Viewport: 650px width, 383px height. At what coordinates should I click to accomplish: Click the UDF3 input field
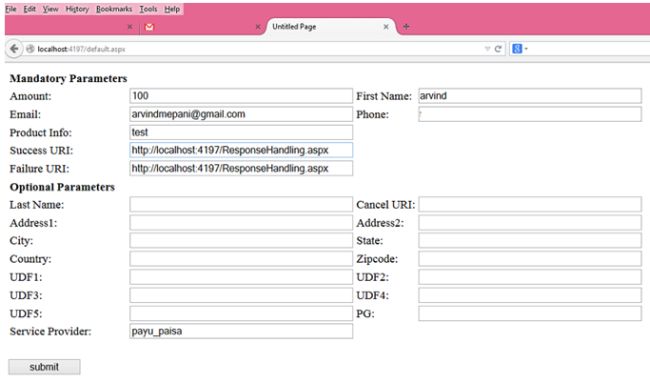coord(241,295)
